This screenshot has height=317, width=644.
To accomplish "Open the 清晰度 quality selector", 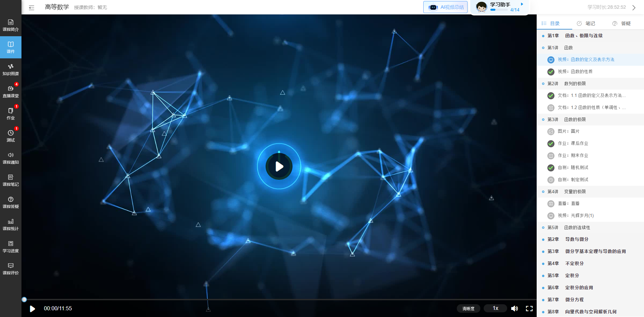I will coord(469,309).
